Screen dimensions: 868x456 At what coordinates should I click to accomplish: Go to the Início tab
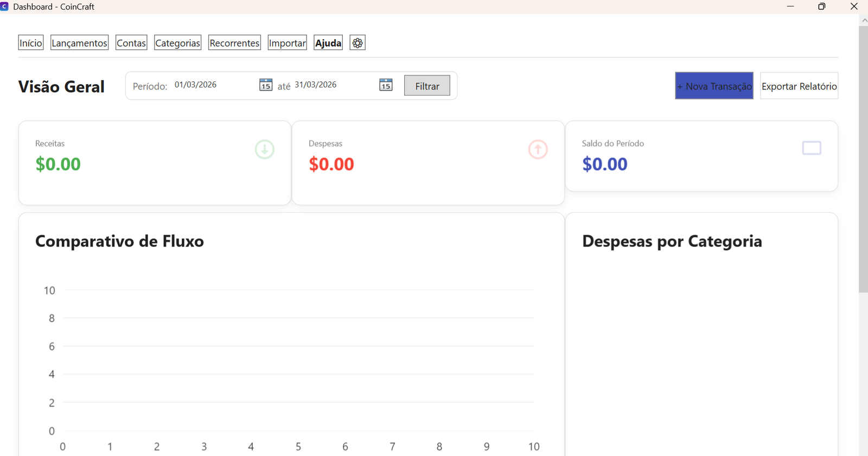(x=31, y=43)
